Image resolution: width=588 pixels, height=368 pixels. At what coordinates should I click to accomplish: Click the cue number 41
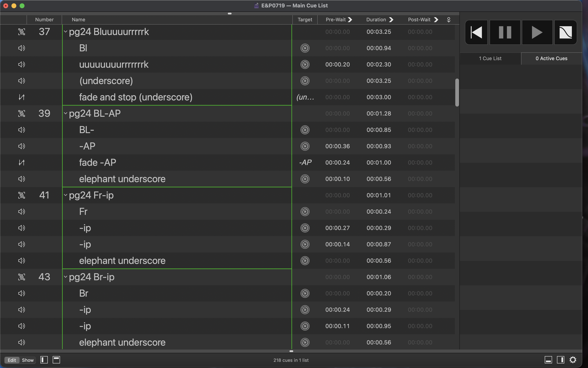[44, 195]
